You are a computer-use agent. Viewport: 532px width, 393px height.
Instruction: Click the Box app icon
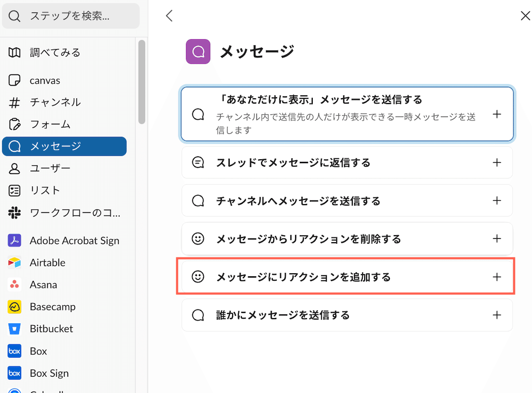point(14,351)
